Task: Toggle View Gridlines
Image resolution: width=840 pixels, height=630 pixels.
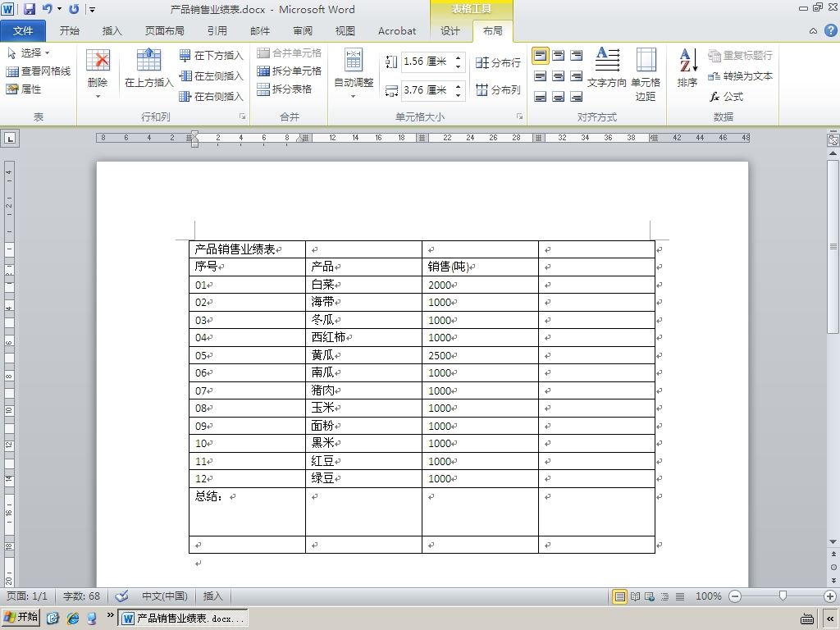Action: tap(38, 71)
